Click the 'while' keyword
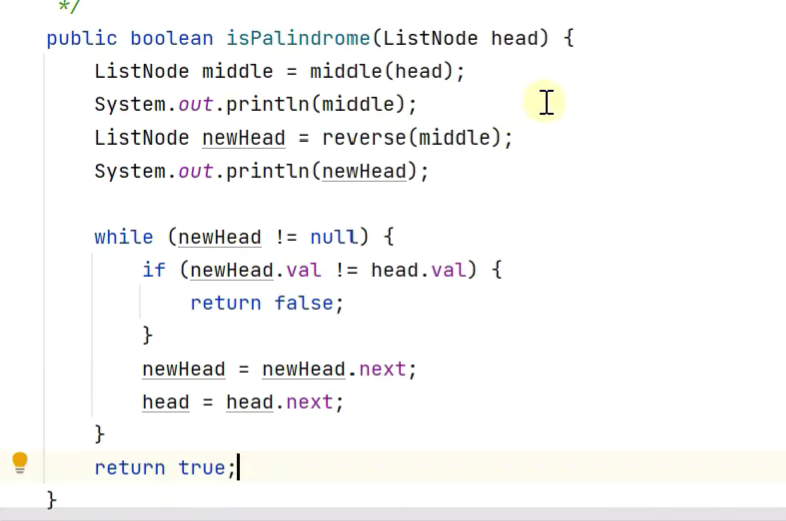 (x=124, y=237)
